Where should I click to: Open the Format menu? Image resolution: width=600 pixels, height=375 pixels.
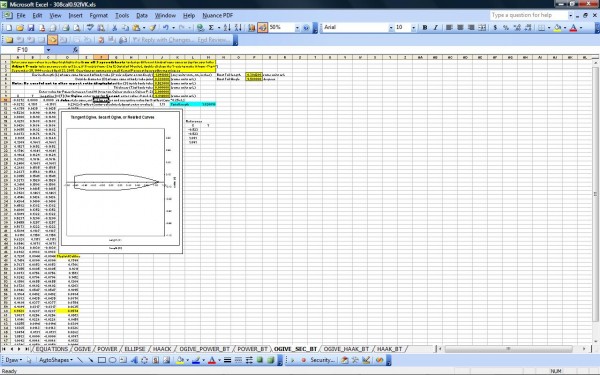(98, 15)
